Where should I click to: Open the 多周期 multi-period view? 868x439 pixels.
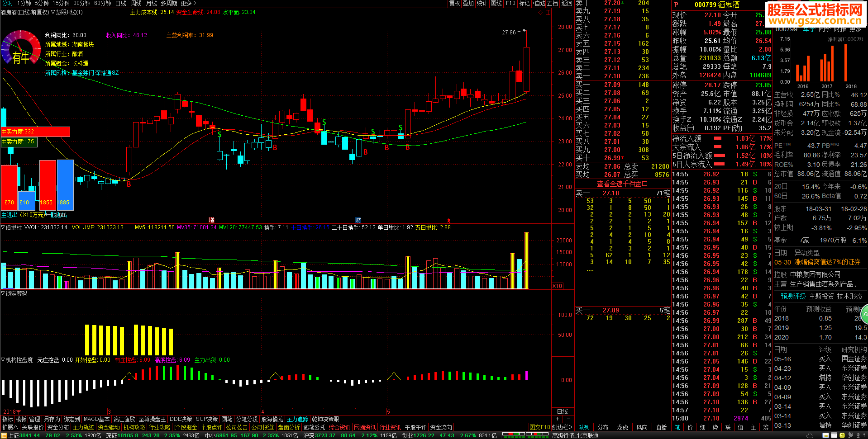click(169, 3)
